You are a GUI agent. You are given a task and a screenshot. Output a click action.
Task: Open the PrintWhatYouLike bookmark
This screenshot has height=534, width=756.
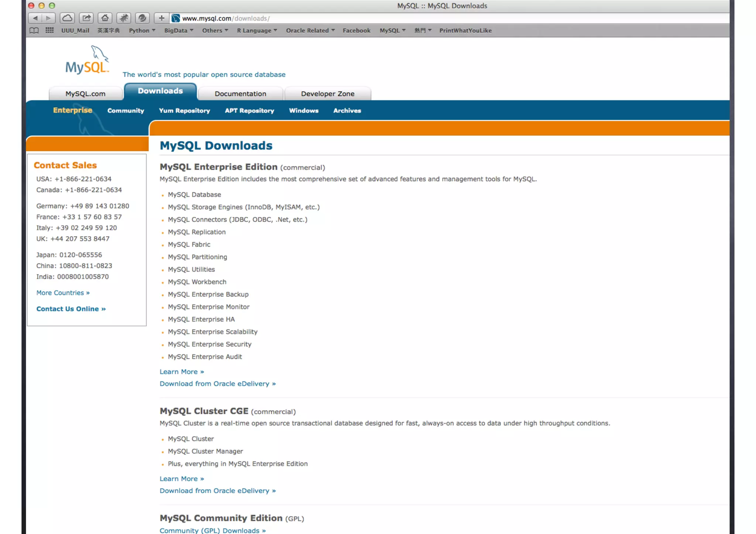465,31
